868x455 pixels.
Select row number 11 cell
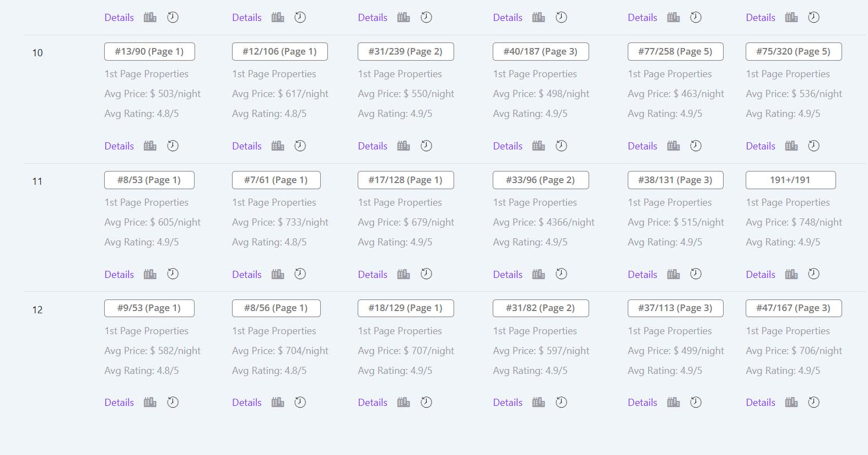click(37, 181)
